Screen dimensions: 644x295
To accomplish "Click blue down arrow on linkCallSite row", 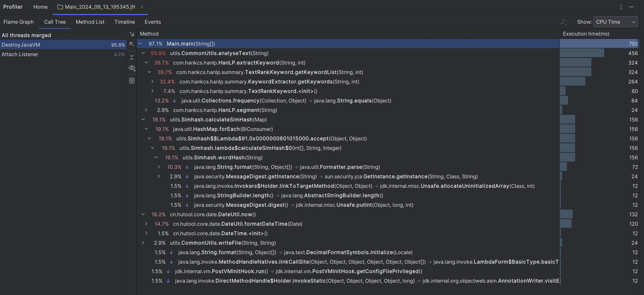I will coord(171,262).
